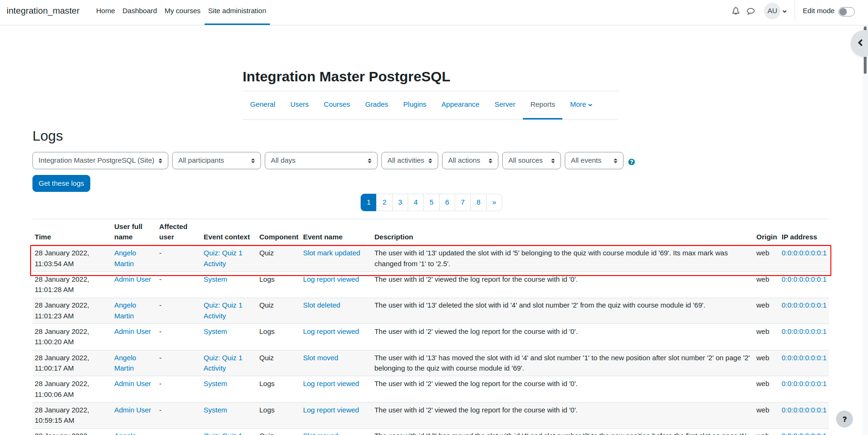The width and height of the screenshot is (868, 435).
Task: Switch to the General tab
Action: [262, 104]
